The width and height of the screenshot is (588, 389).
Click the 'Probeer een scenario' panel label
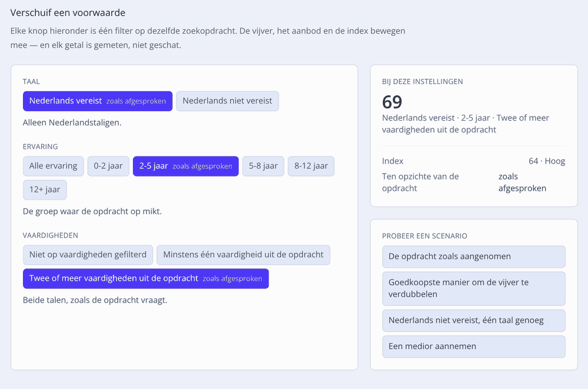[x=425, y=236]
